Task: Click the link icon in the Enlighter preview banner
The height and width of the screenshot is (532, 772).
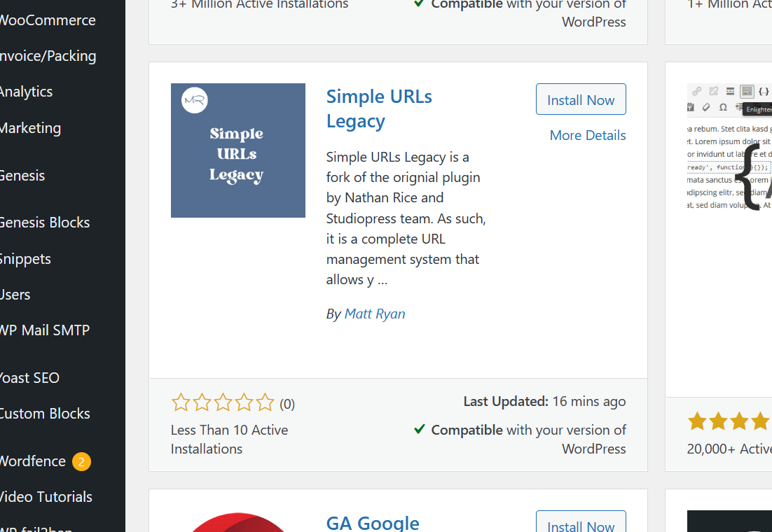Action: (697, 91)
